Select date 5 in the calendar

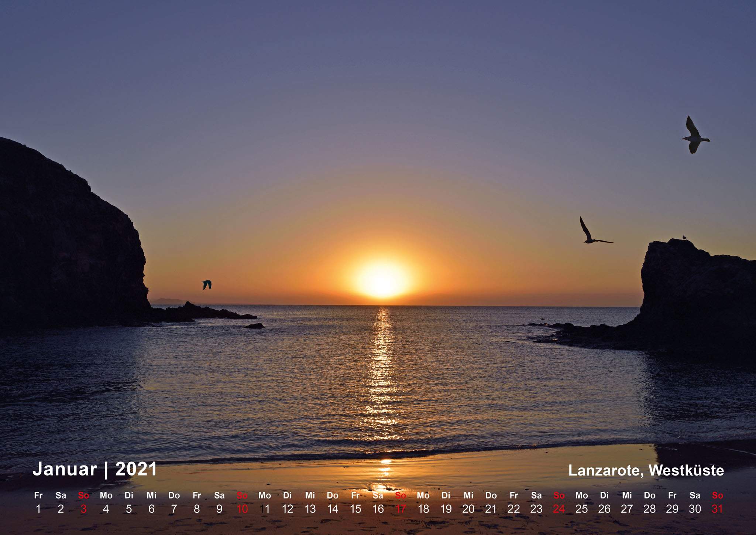(x=129, y=509)
